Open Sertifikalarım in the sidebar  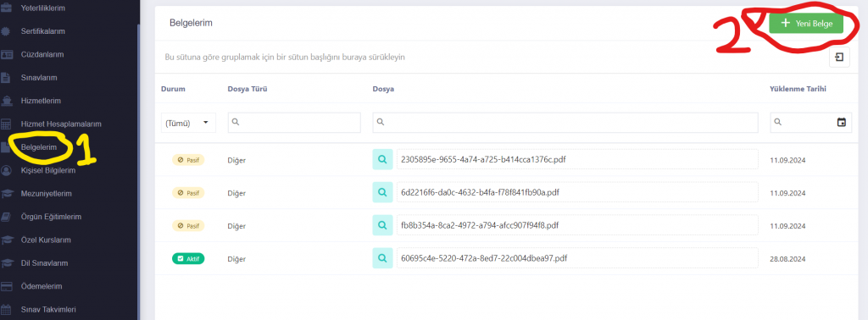click(42, 31)
